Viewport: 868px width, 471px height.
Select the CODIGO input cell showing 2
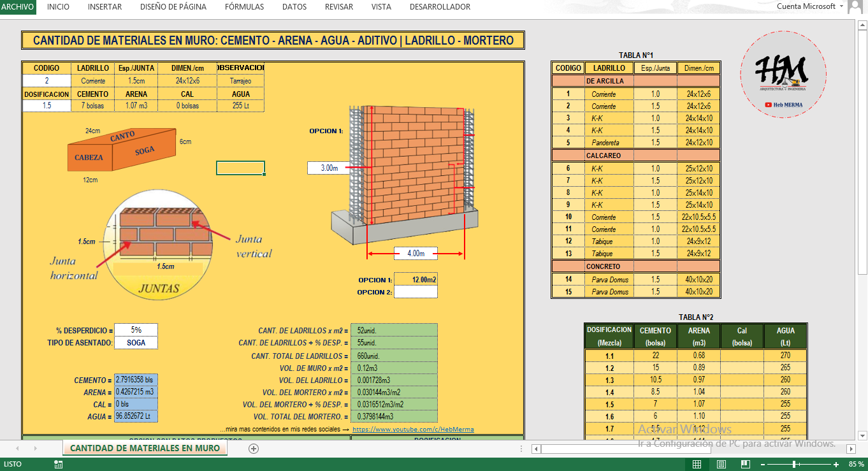47,81
